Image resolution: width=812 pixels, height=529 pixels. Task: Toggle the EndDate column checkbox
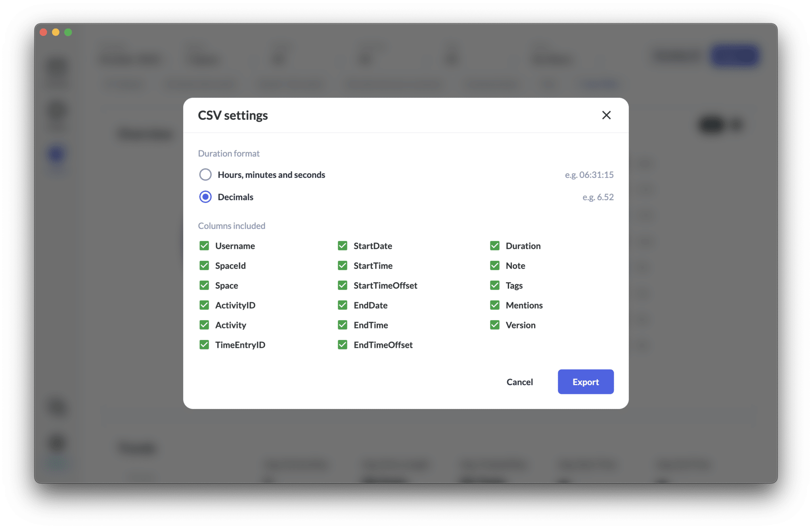(343, 305)
